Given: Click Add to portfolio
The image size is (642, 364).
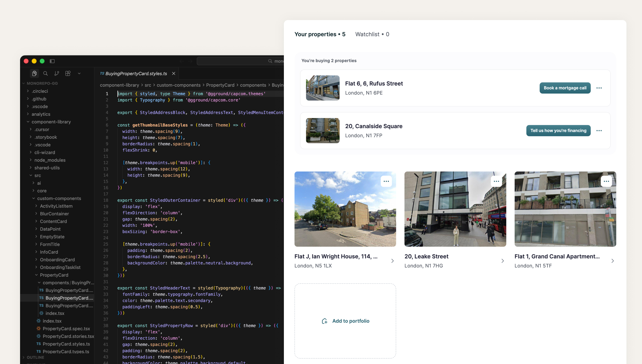Looking at the screenshot, I should (345, 321).
